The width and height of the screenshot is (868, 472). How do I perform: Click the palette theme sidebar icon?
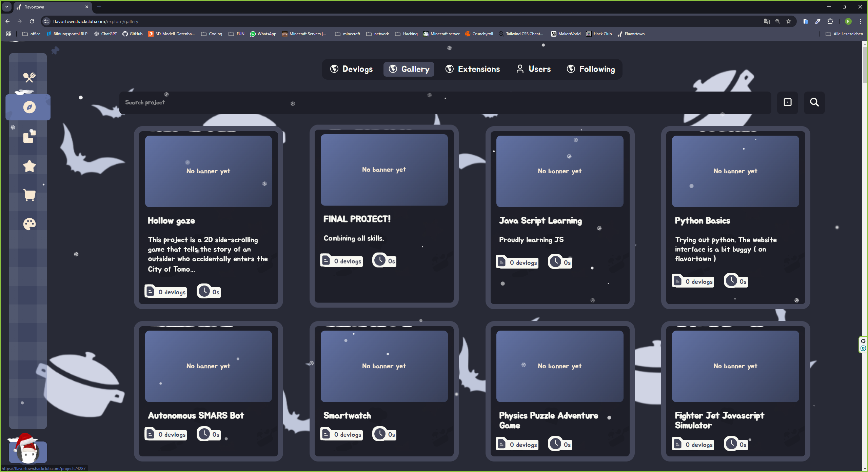[29, 224]
